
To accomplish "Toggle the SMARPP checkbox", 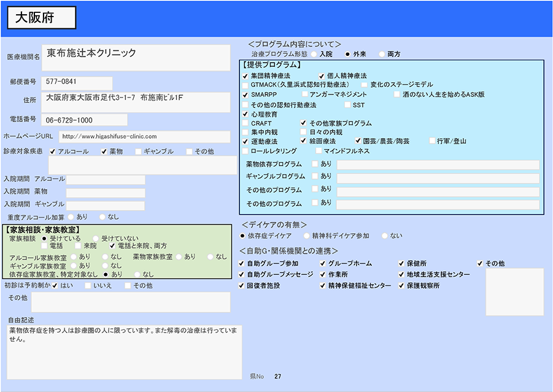I will coord(246,95).
